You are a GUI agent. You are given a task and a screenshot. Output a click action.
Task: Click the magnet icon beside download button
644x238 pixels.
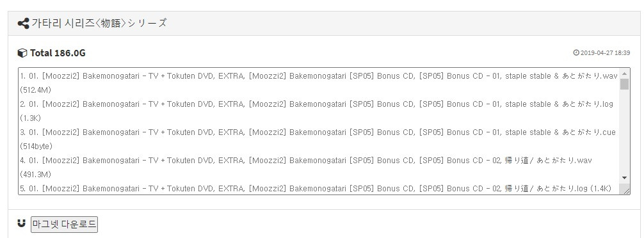(x=22, y=223)
